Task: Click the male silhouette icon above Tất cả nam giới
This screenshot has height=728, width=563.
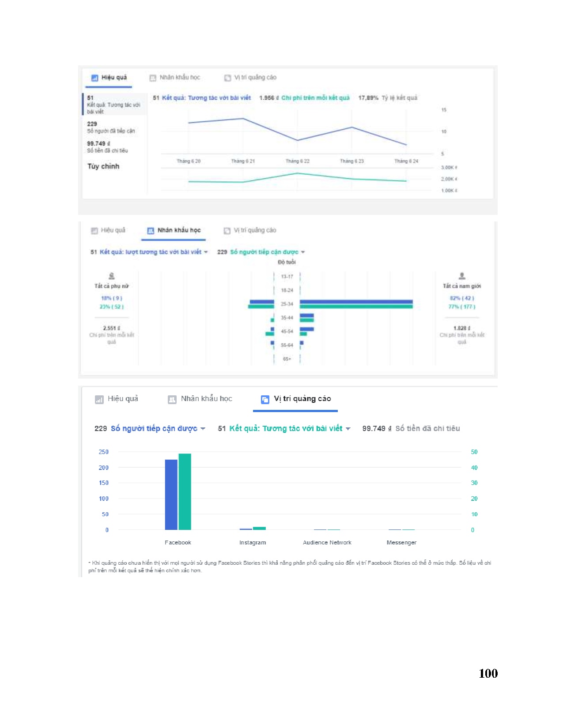Action: tap(462, 276)
